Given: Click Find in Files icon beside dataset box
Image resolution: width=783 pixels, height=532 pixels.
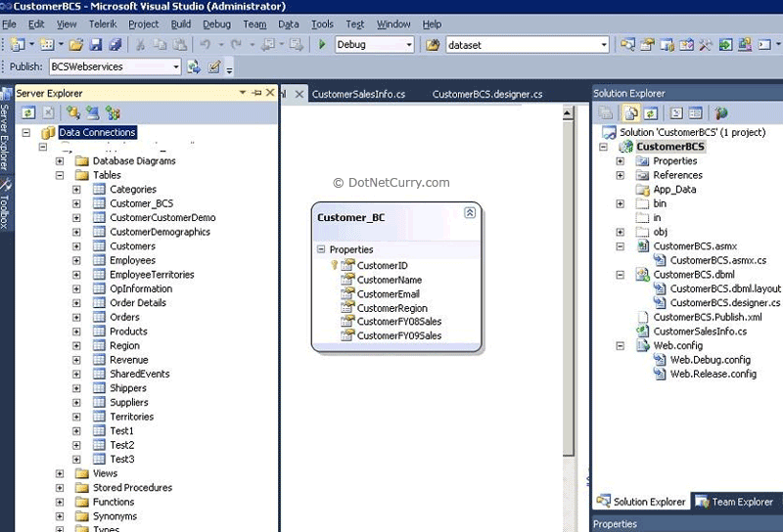Looking at the screenshot, I should 433,45.
